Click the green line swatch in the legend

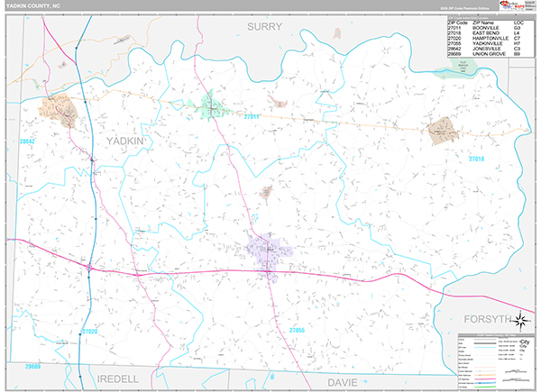coord(485,387)
